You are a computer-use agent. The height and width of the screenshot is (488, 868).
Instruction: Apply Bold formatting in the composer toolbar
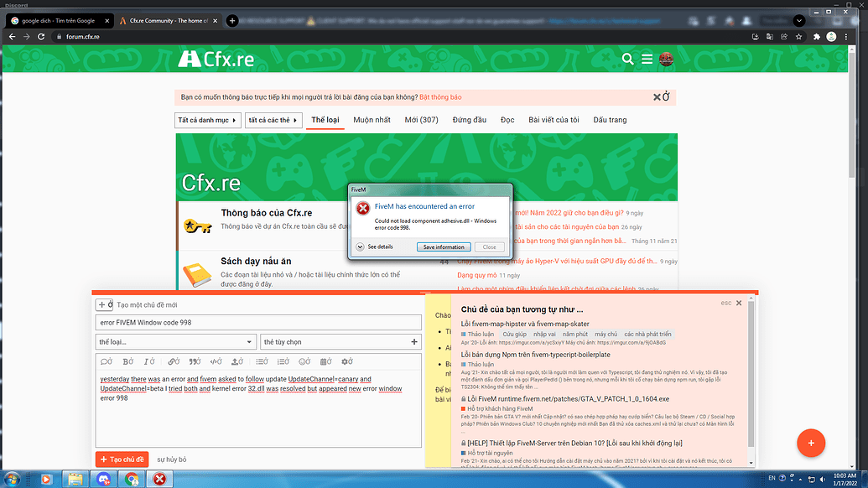click(x=127, y=361)
